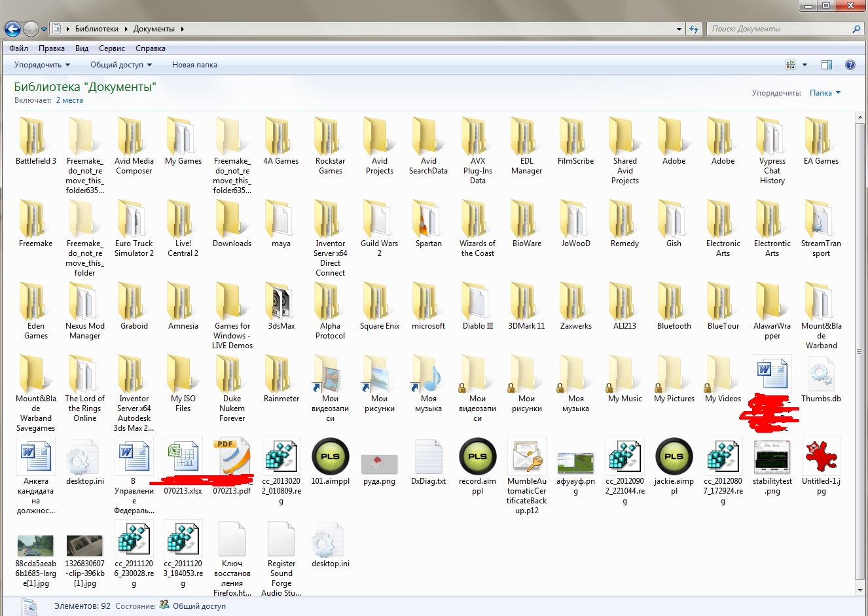Click the Новая папка button
This screenshot has width=868, height=616.
pos(194,65)
